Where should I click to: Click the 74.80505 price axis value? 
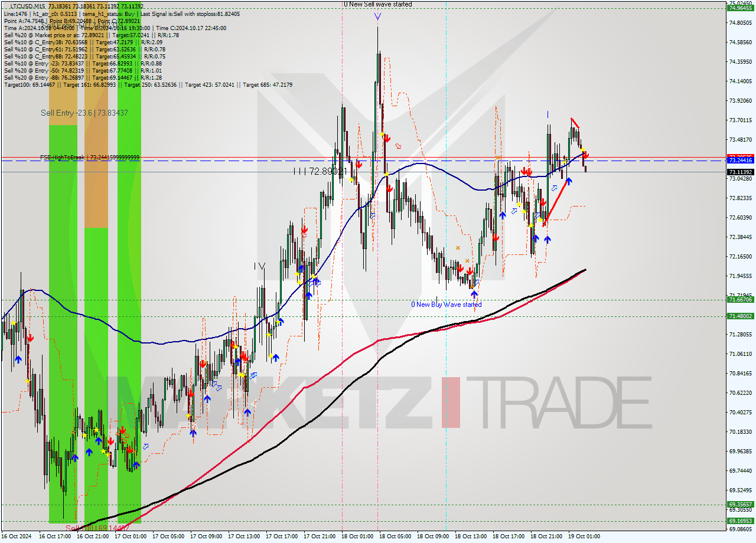tap(740, 22)
